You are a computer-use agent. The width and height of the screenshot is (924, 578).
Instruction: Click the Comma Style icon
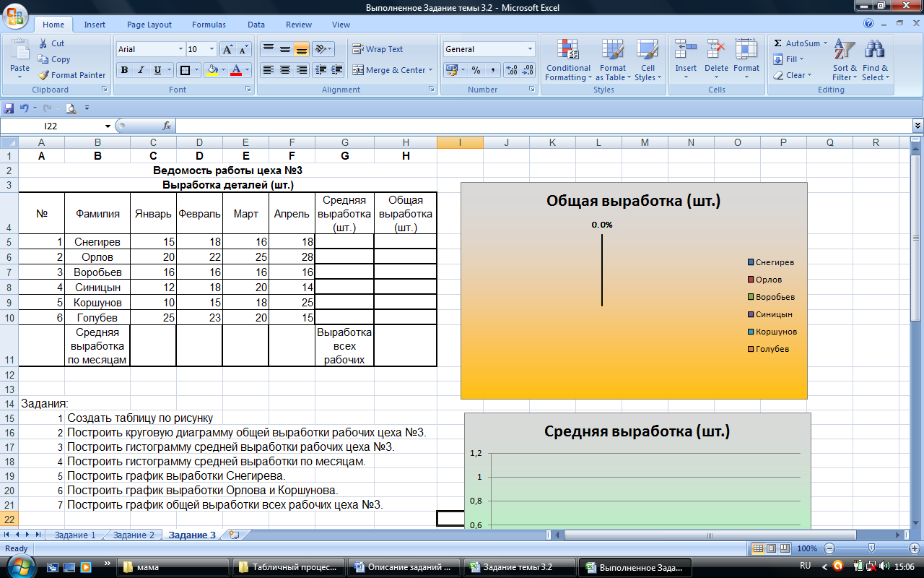[x=492, y=70]
